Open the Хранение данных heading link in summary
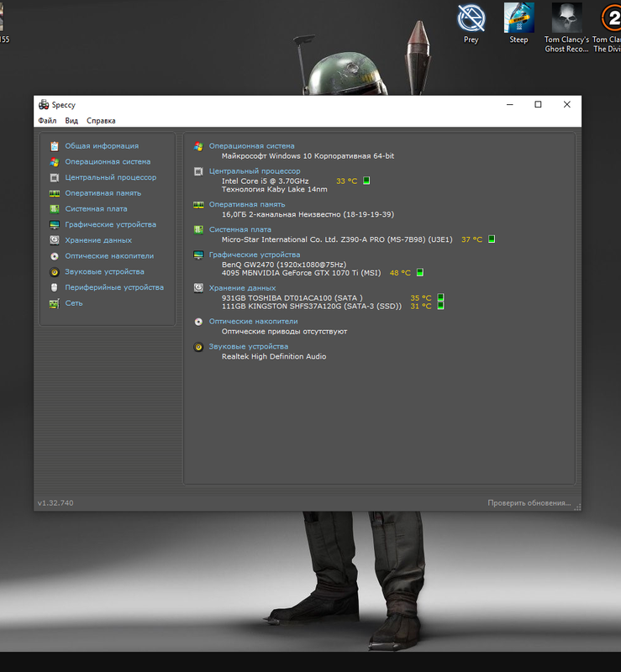This screenshot has width=621, height=672. click(242, 288)
